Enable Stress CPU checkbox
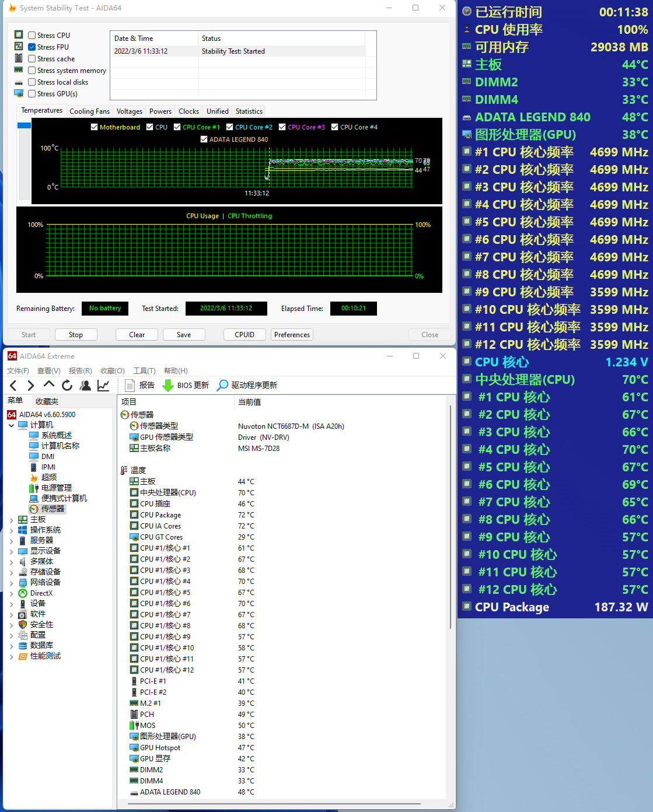 (x=32, y=36)
